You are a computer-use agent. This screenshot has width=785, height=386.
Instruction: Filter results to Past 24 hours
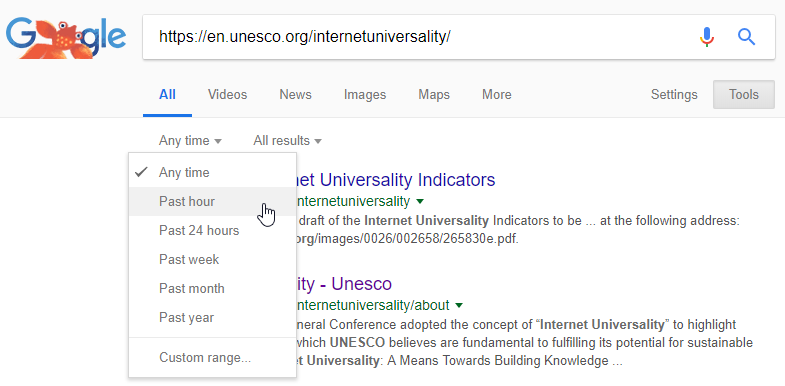click(x=212, y=231)
